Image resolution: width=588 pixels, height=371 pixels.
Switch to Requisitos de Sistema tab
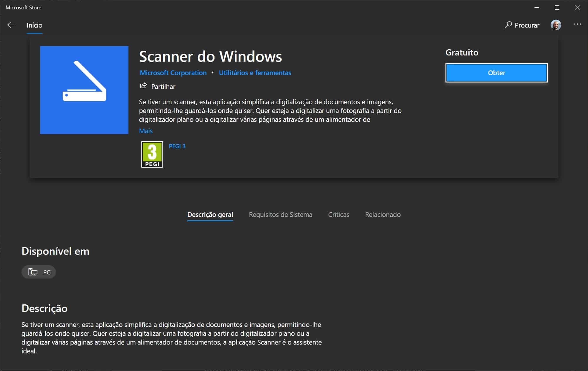click(280, 215)
